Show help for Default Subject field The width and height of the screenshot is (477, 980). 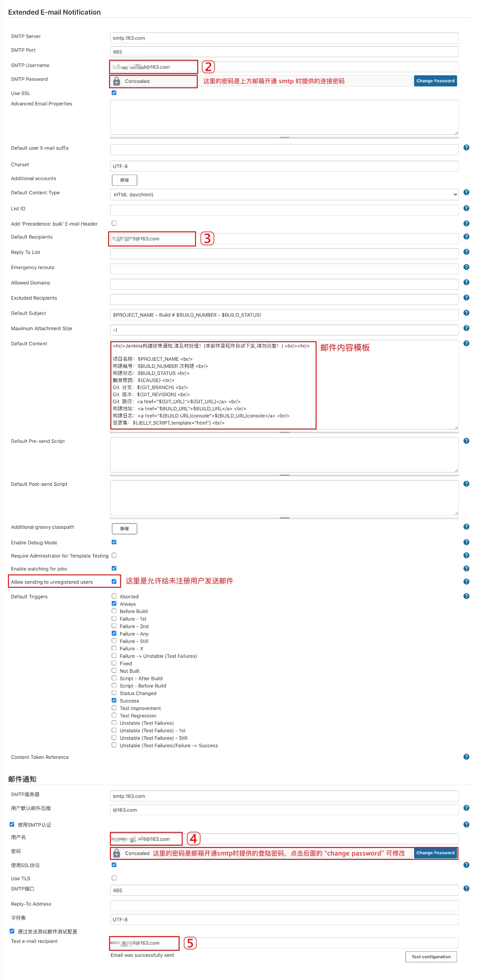pyautogui.click(x=466, y=313)
